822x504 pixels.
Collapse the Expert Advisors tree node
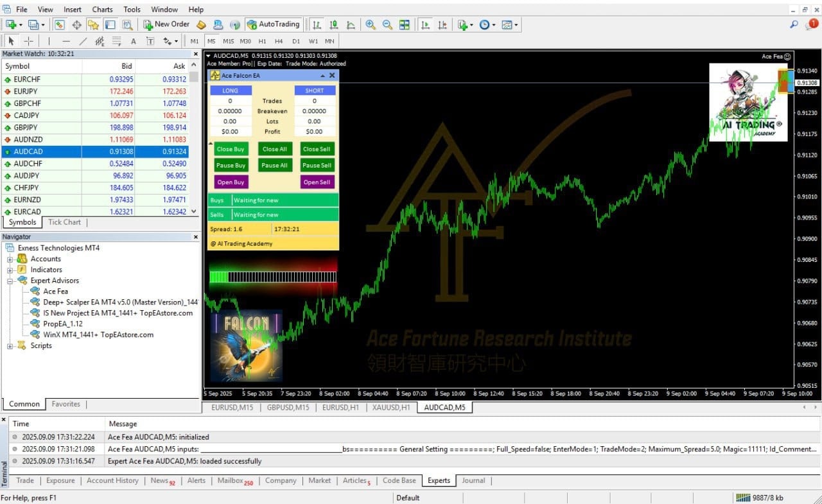(10, 281)
